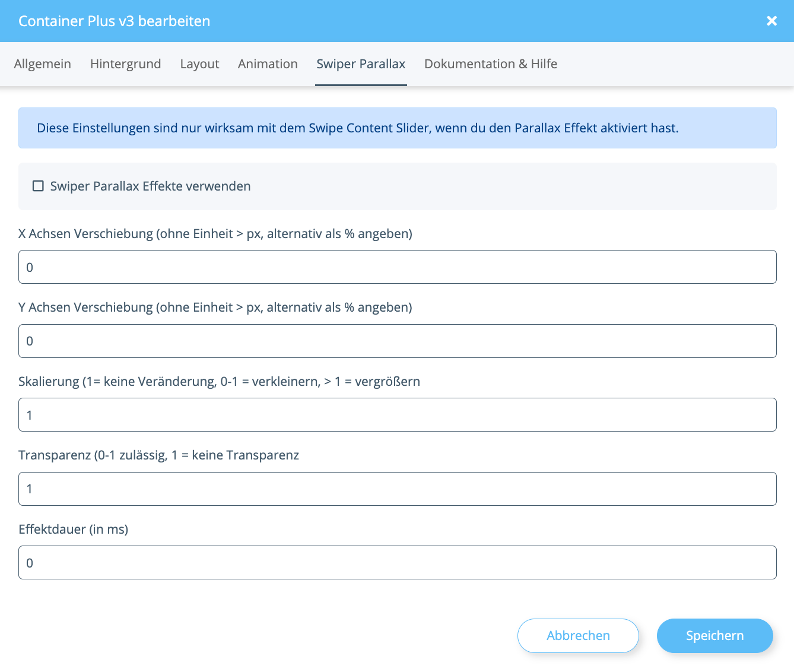Go to the Animation tab
794x672 pixels.
(x=268, y=64)
